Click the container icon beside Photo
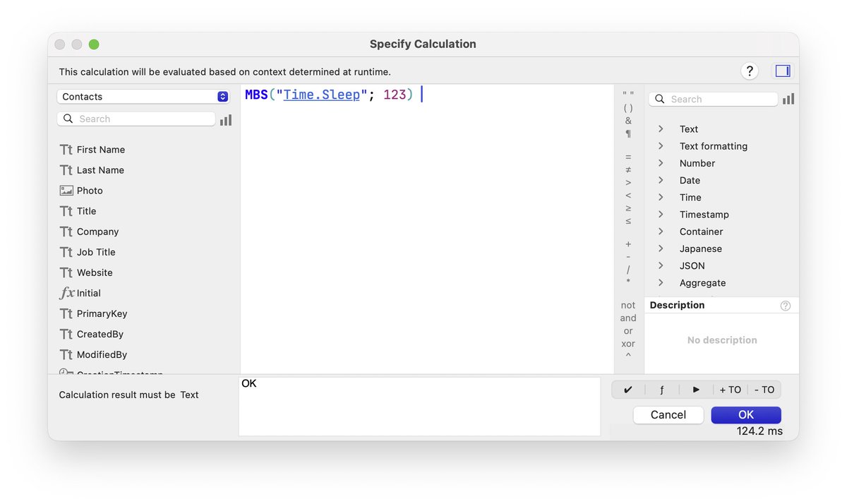This screenshot has width=847, height=504. tap(66, 191)
